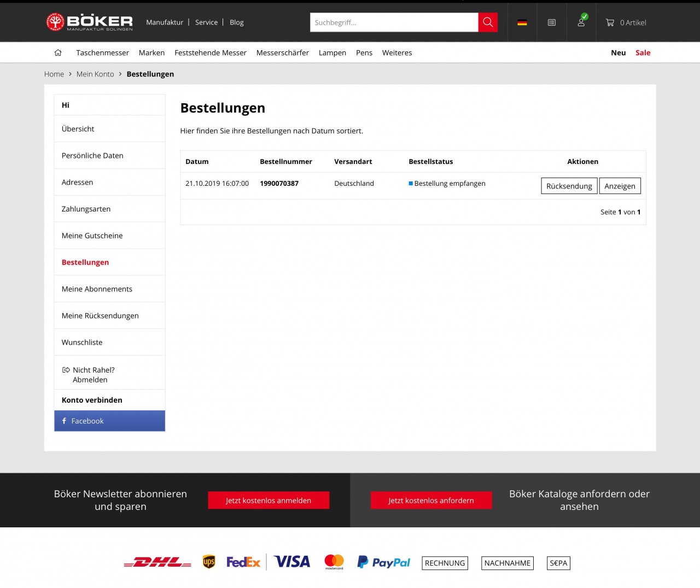Open Meine Rücksendungen in the sidebar

[100, 316]
